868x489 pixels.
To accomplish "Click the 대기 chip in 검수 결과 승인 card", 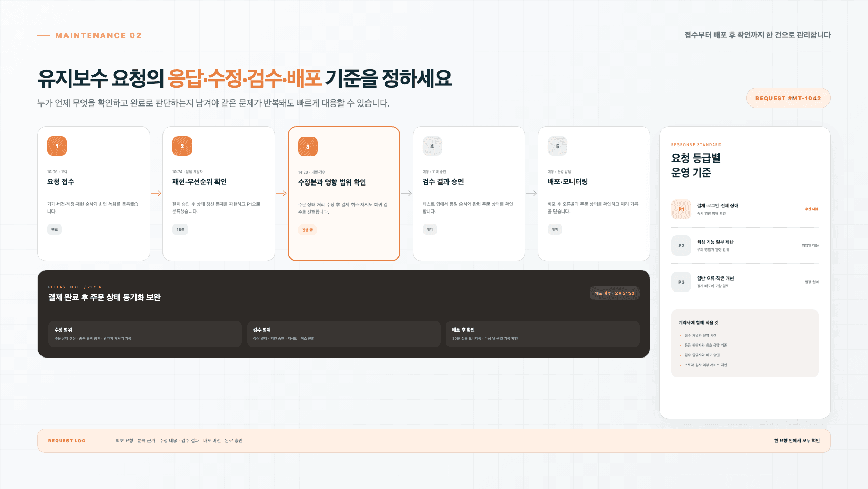I will 430,229.
